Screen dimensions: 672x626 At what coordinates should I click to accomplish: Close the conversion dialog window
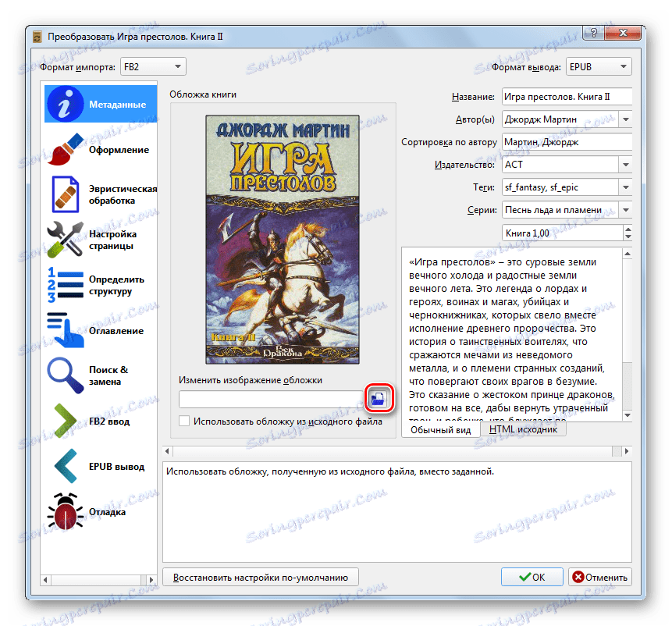[x=623, y=33]
